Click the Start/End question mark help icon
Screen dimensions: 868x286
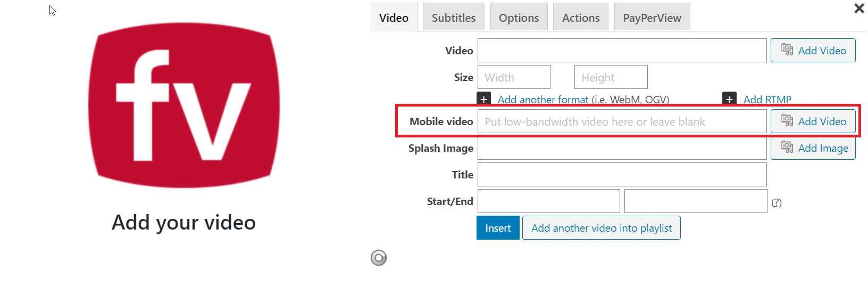[777, 202]
